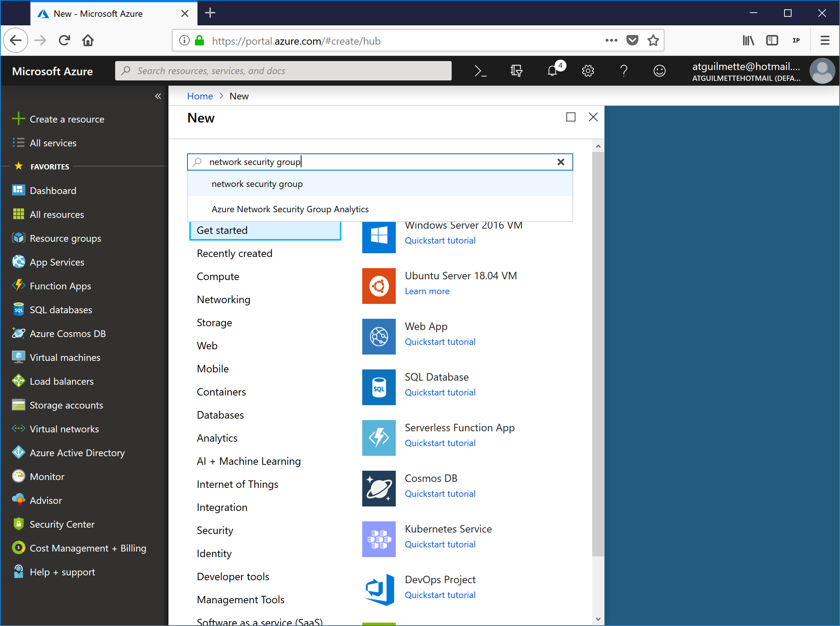Click the New blade vertical scrollbar
840x626 pixels.
(x=598, y=352)
